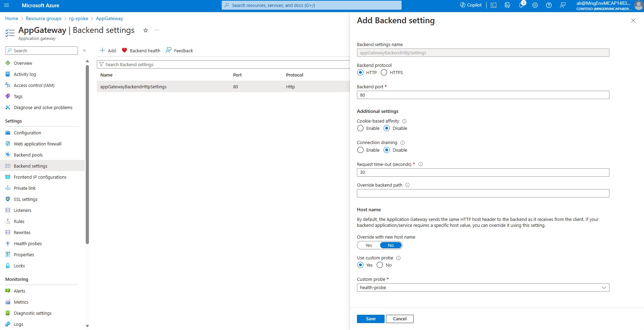Open the top-bar feedback icon
The image size is (644, 330).
pos(563,5)
